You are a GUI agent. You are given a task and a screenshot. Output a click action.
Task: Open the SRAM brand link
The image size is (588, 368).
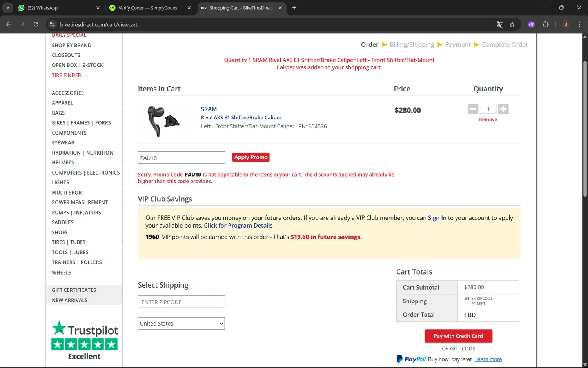[209, 109]
